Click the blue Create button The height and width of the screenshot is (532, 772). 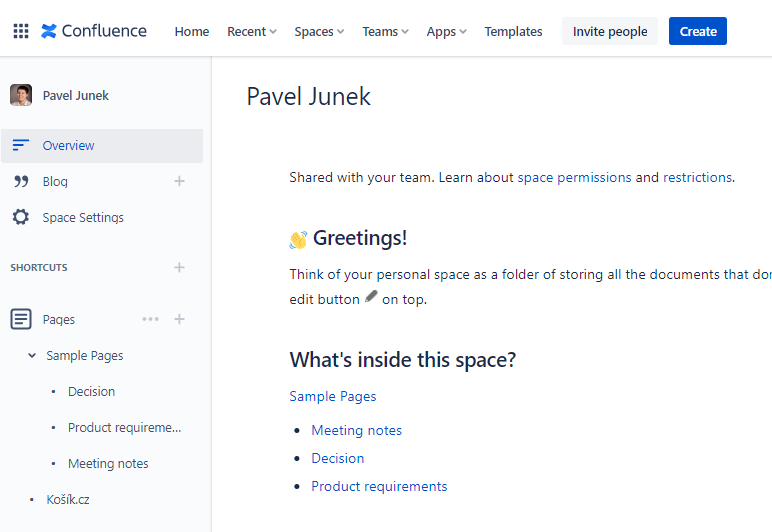pos(698,31)
